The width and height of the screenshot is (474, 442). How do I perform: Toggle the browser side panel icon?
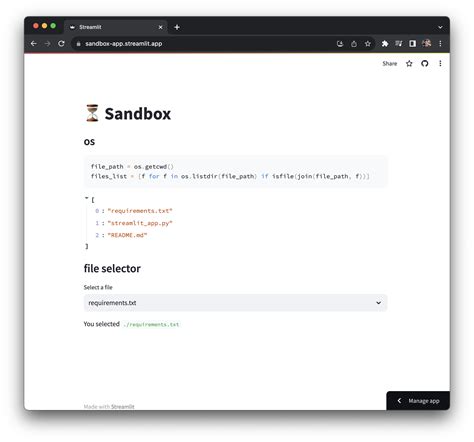(x=412, y=44)
